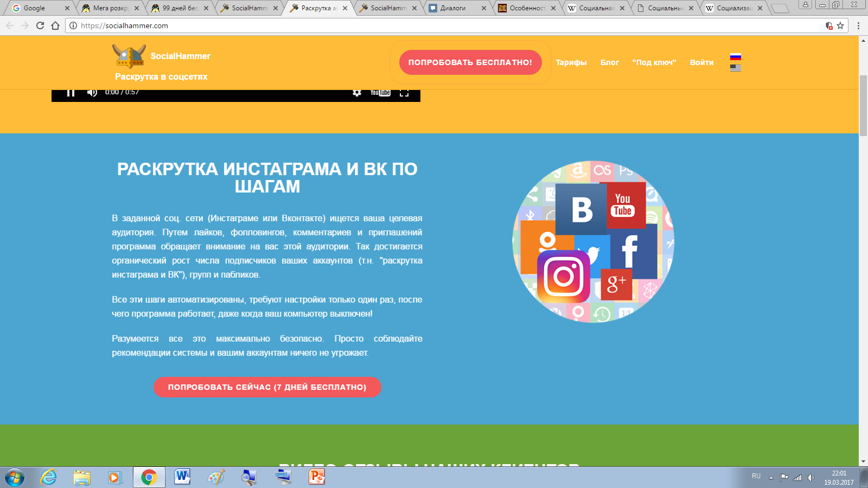The image size is (868, 488).
Task: Close the Google tab
Action: coord(67,8)
